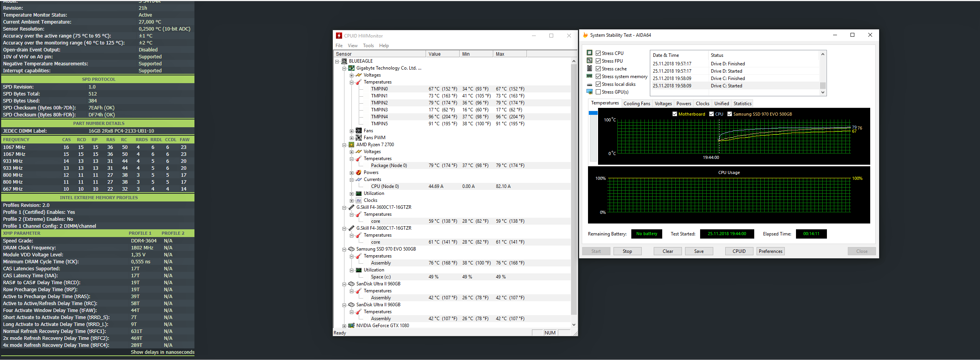This screenshot has height=360, width=980.
Task: Click the Currents icon under AMD Ryzen
Action: pyautogui.click(x=359, y=179)
